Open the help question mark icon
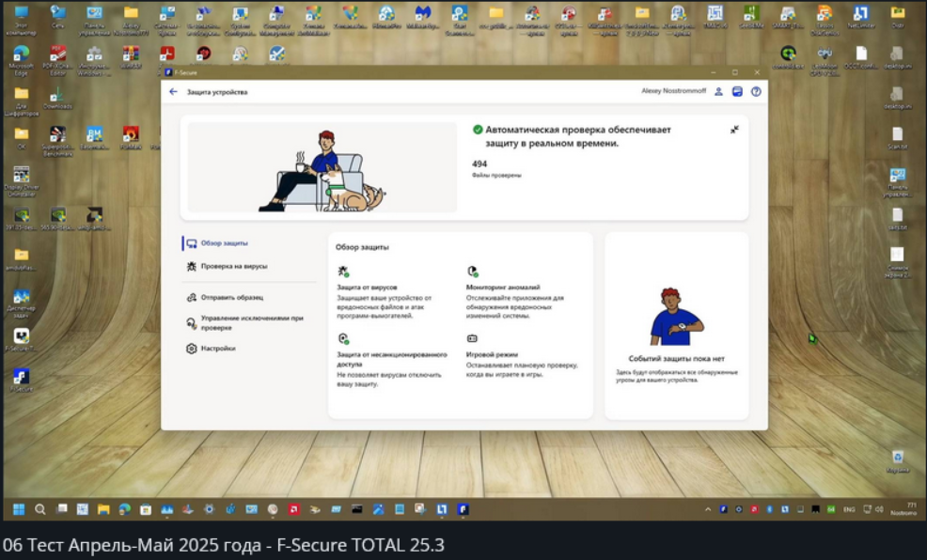This screenshot has height=560, width=927. [756, 91]
